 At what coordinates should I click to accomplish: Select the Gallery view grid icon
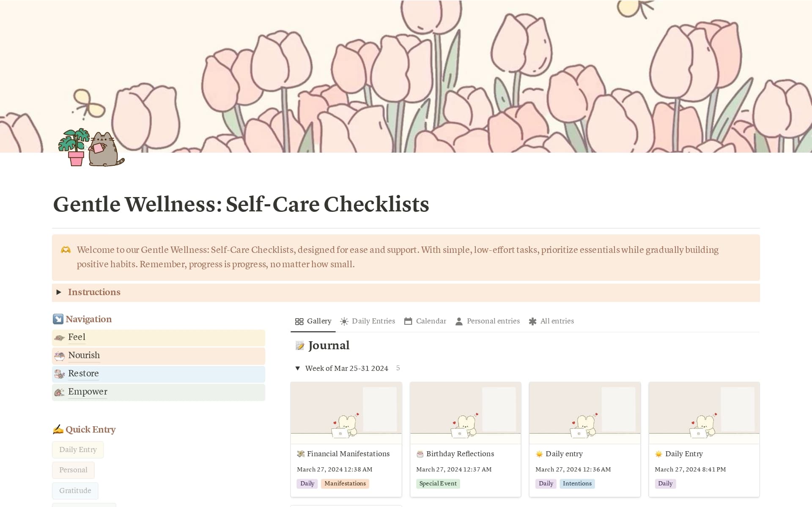[x=300, y=321]
